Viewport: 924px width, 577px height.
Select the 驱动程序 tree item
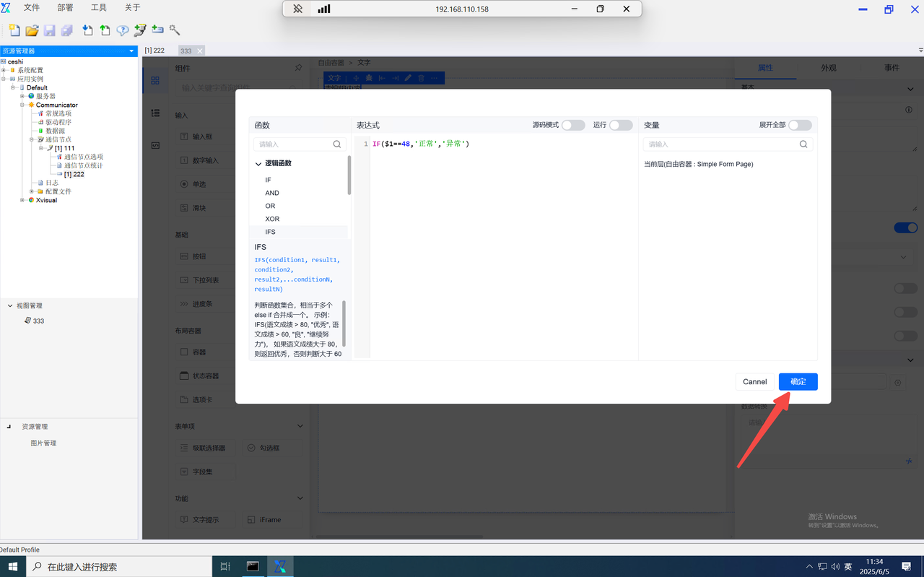click(x=58, y=122)
